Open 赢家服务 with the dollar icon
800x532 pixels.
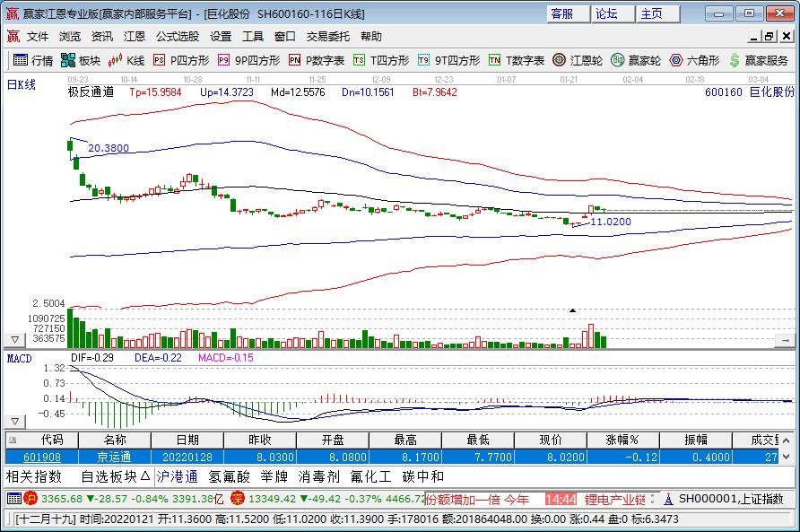click(758, 60)
